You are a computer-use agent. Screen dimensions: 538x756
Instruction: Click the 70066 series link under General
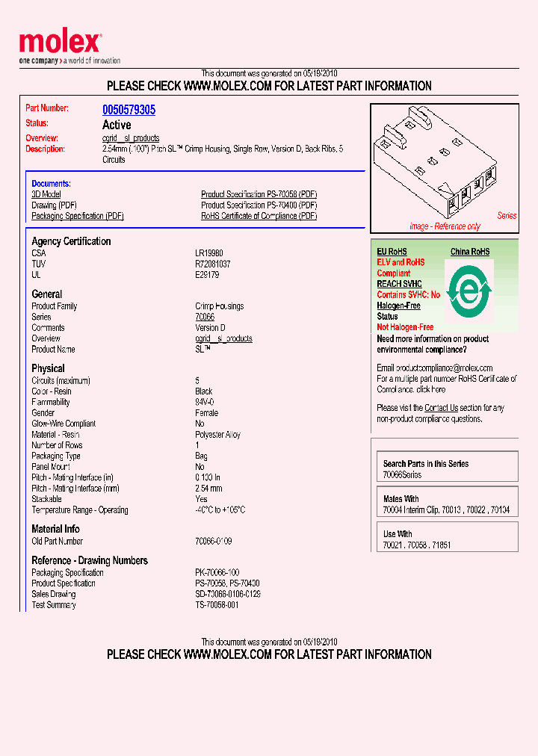coord(205,317)
